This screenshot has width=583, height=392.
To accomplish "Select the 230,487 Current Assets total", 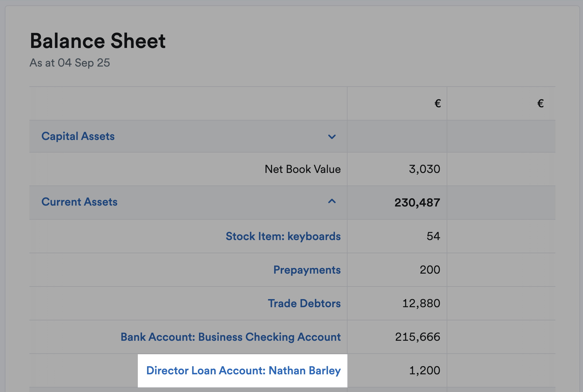I will tap(417, 203).
